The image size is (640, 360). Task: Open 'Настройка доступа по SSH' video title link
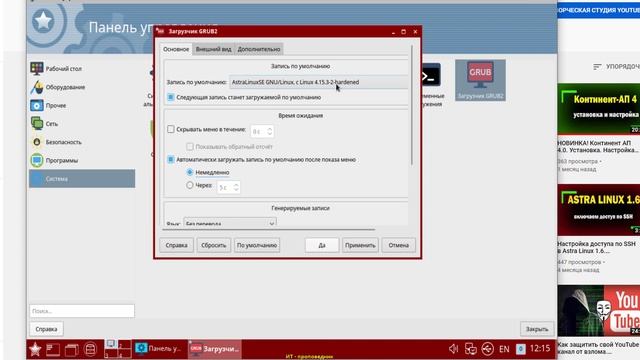(596, 247)
